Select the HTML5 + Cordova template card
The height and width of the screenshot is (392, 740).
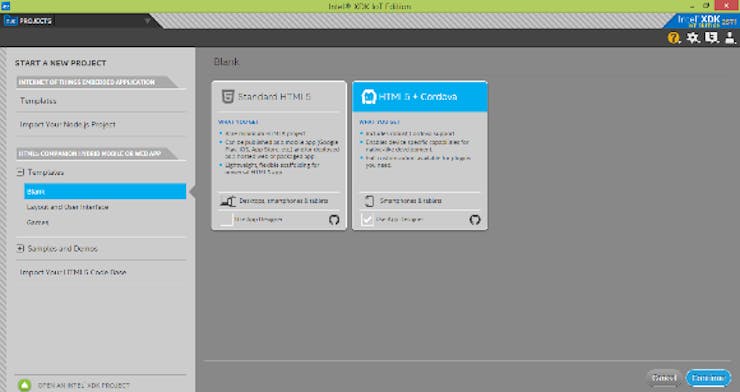pos(420,155)
